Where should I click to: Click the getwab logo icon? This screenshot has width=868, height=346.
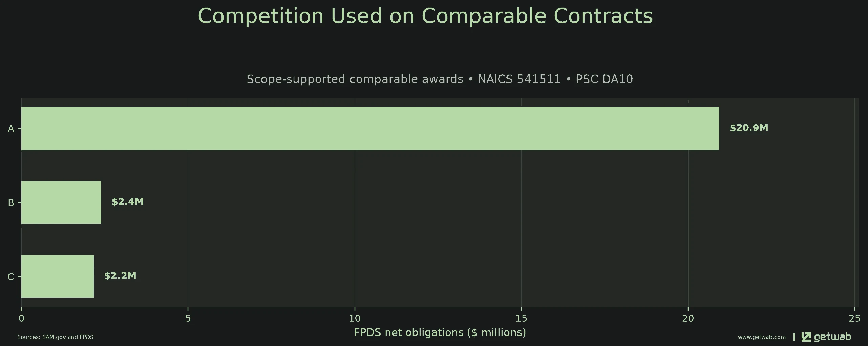[806, 337]
